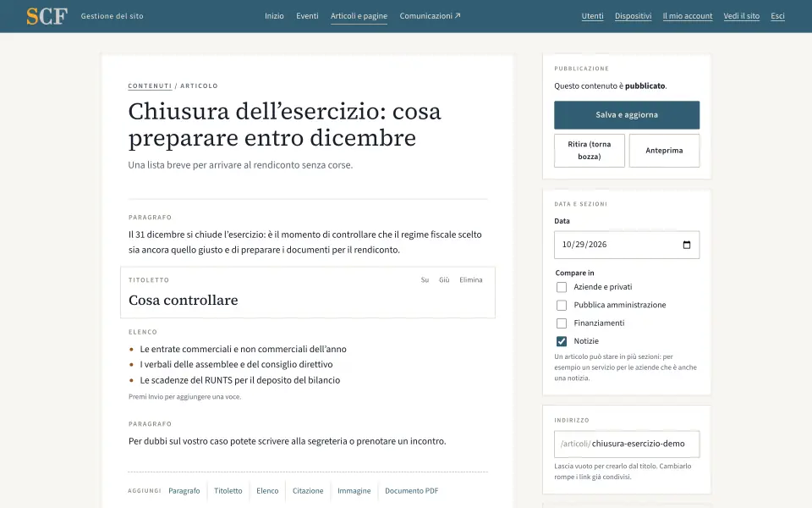The width and height of the screenshot is (812, 508).
Task: Add a Citazione block
Action: point(308,491)
